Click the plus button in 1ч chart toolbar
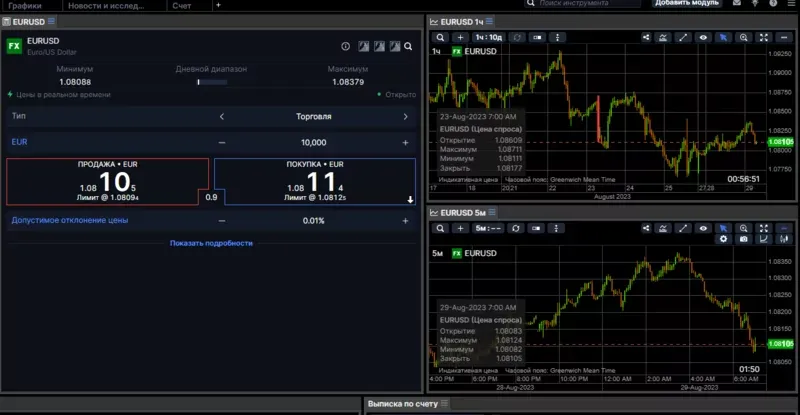Viewport: 800px width, 415px height. [x=460, y=37]
